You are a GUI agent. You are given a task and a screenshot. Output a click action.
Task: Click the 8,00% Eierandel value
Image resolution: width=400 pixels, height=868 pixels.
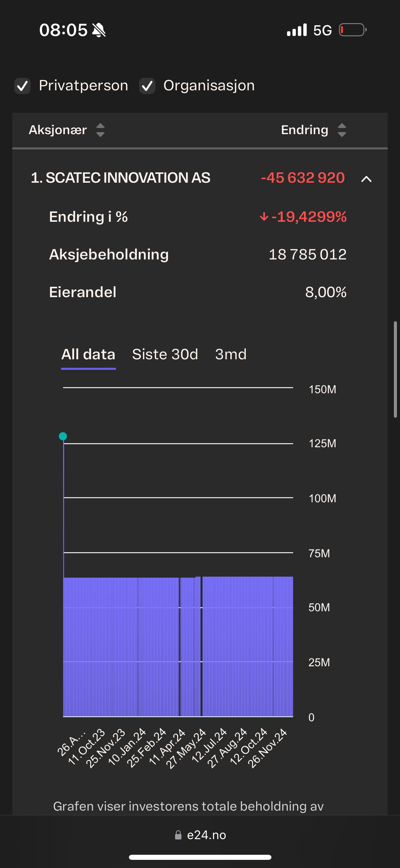tap(326, 292)
